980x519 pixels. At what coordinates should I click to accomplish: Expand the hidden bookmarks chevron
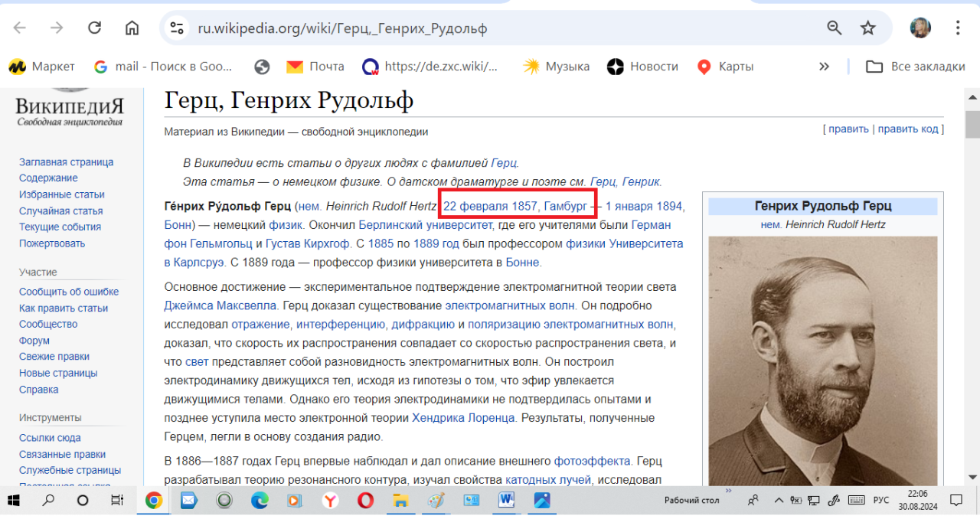tap(824, 67)
